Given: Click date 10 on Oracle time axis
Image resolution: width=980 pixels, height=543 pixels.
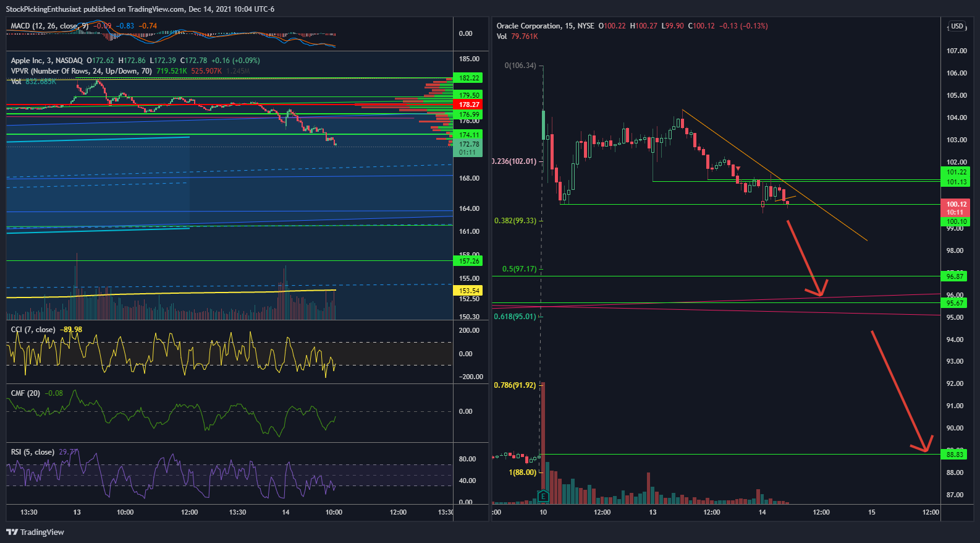Looking at the screenshot, I should (x=543, y=512).
